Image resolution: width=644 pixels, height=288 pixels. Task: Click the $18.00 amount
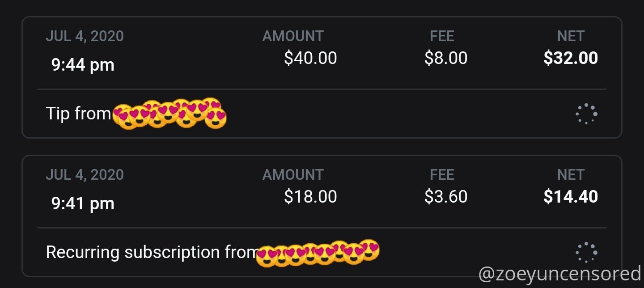coord(310,197)
